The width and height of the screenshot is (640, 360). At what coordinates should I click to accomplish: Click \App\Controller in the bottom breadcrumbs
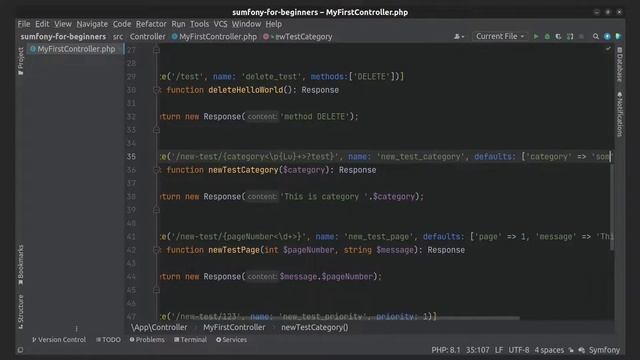point(159,327)
